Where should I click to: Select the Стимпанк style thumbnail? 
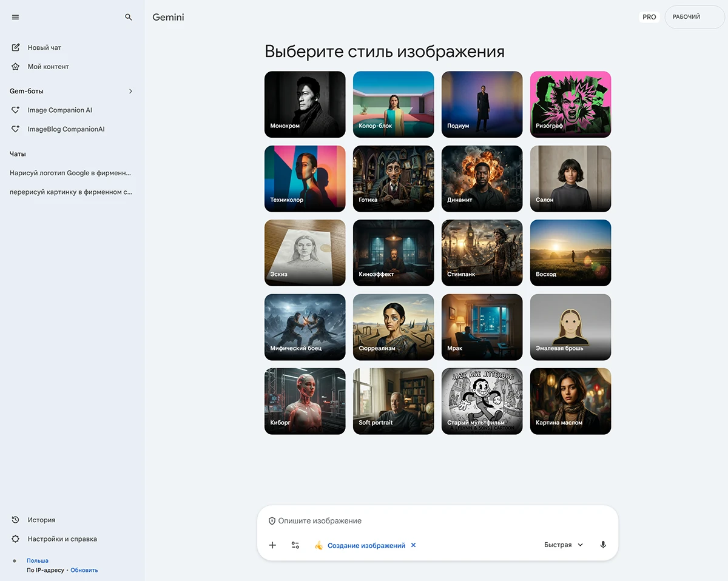pos(482,252)
